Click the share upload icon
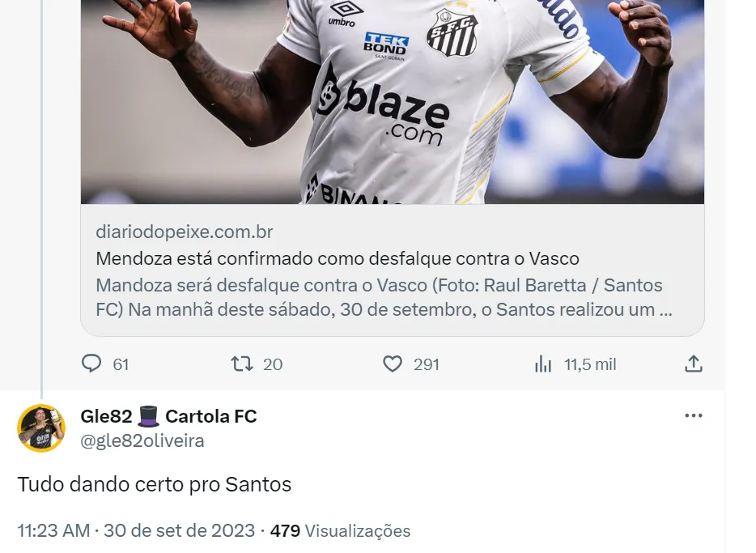The height and width of the screenshot is (553, 756). [694, 364]
